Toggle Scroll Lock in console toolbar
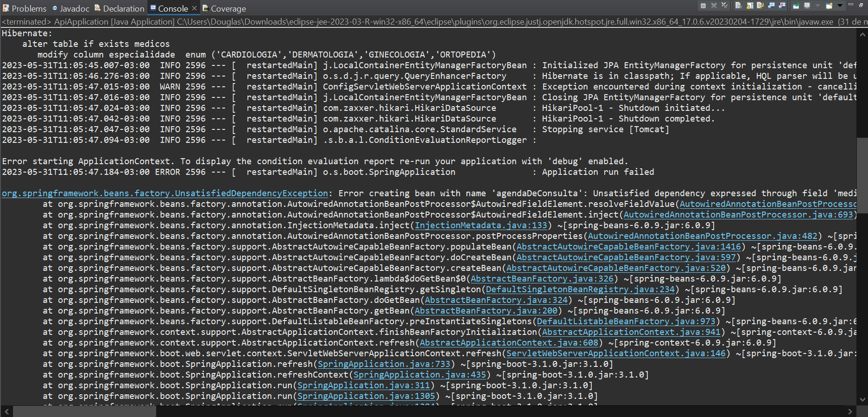868x417 pixels. point(750,6)
